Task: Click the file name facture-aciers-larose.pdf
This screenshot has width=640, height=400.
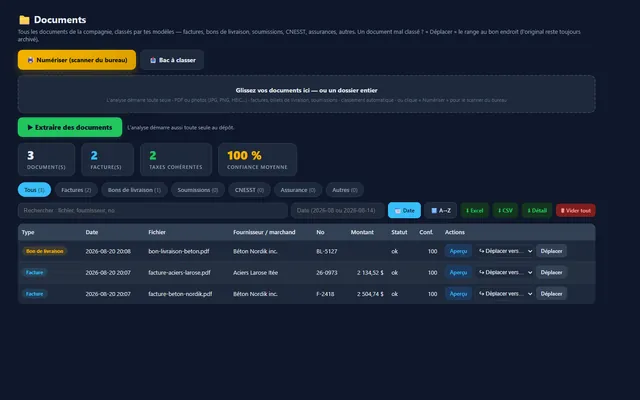Action: [179, 272]
